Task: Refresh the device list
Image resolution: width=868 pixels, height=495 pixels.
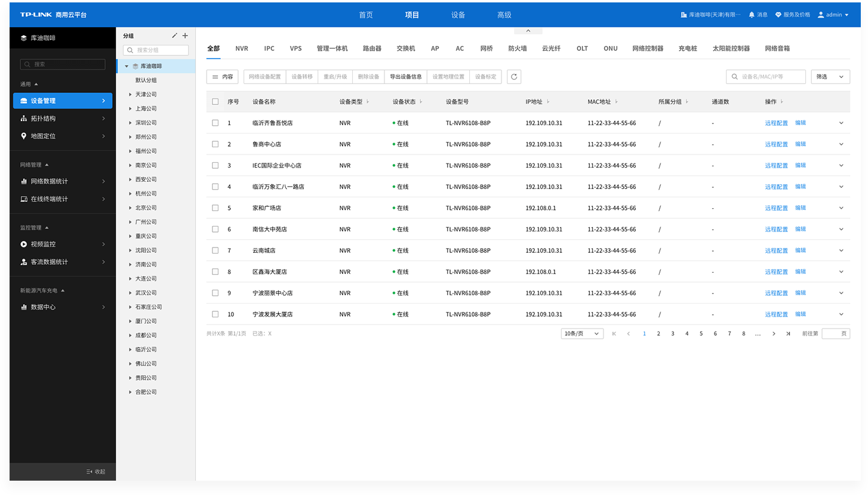Action: (514, 76)
